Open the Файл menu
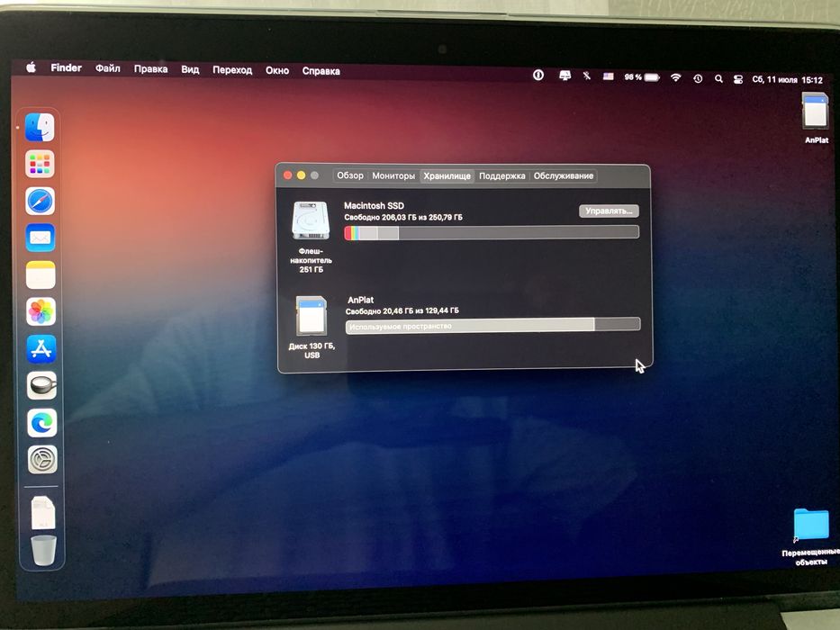The height and width of the screenshot is (630, 840). click(108, 68)
